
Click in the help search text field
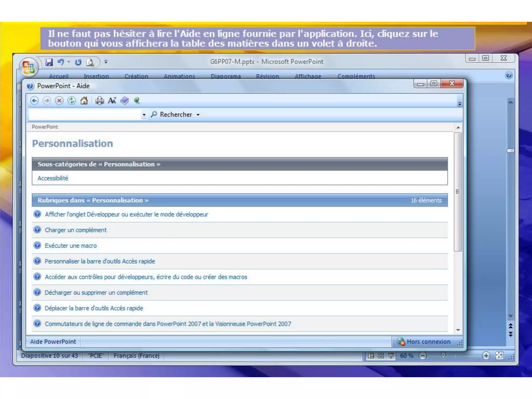coord(84,115)
